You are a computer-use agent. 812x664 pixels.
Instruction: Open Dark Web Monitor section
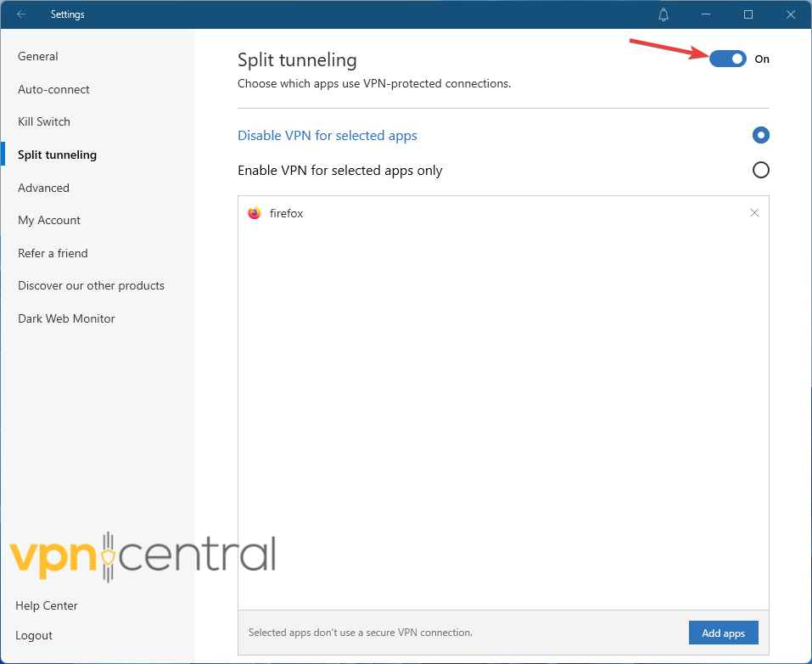66,318
